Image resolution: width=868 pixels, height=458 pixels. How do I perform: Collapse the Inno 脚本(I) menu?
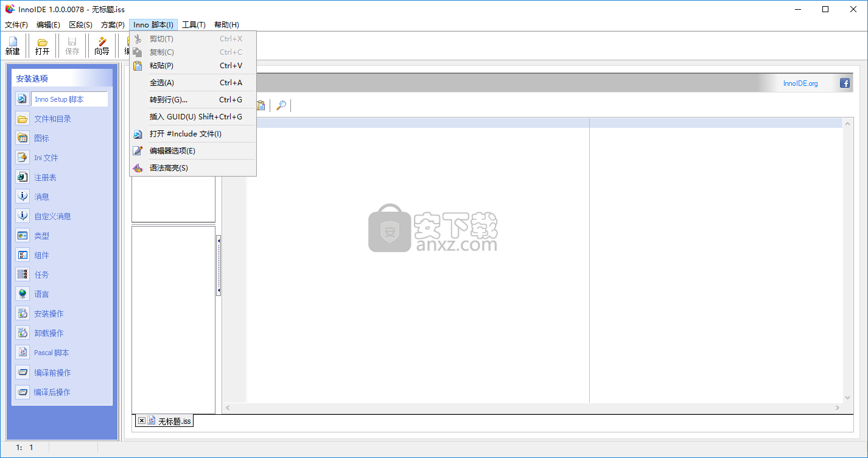point(153,25)
